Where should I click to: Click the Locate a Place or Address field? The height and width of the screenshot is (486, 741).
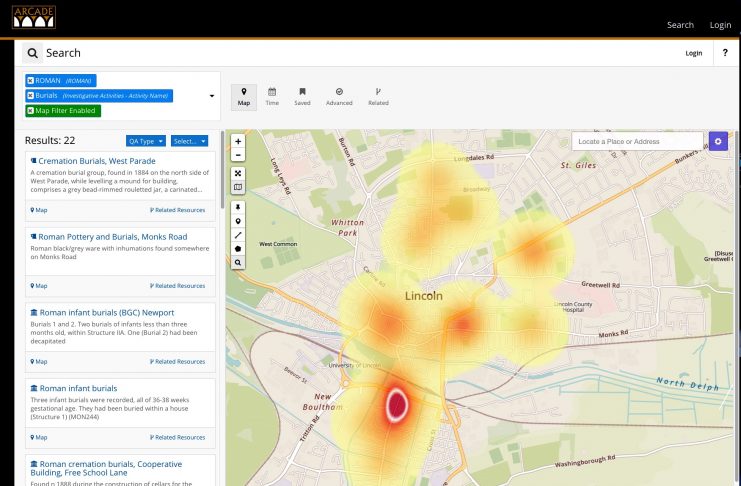(x=636, y=142)
